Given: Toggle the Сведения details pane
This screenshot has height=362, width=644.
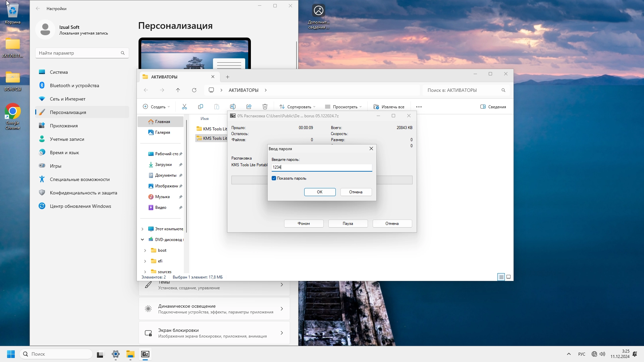Looking at the screenshot, I should coord(493,107).
